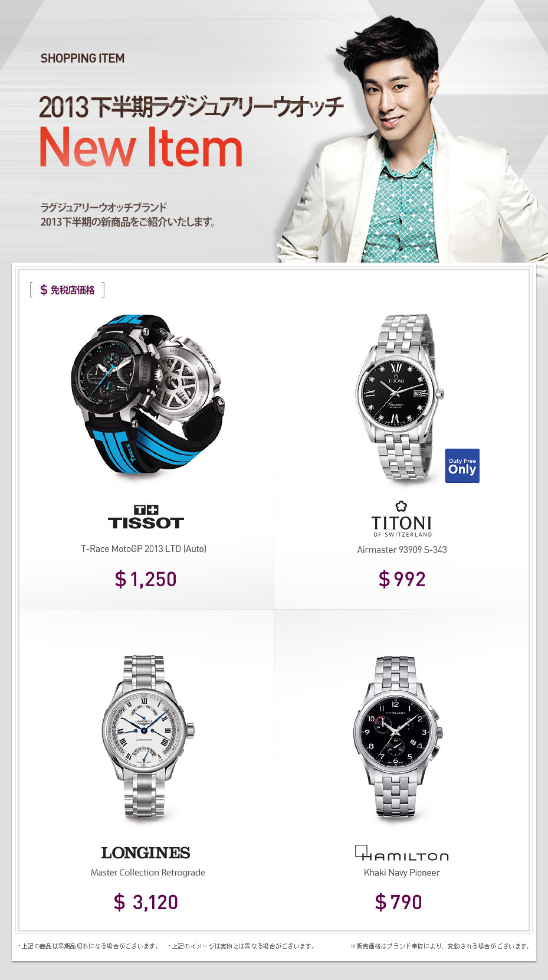Click the Duty Free Only badge
The image size is (548, 980).
(462, 466)
